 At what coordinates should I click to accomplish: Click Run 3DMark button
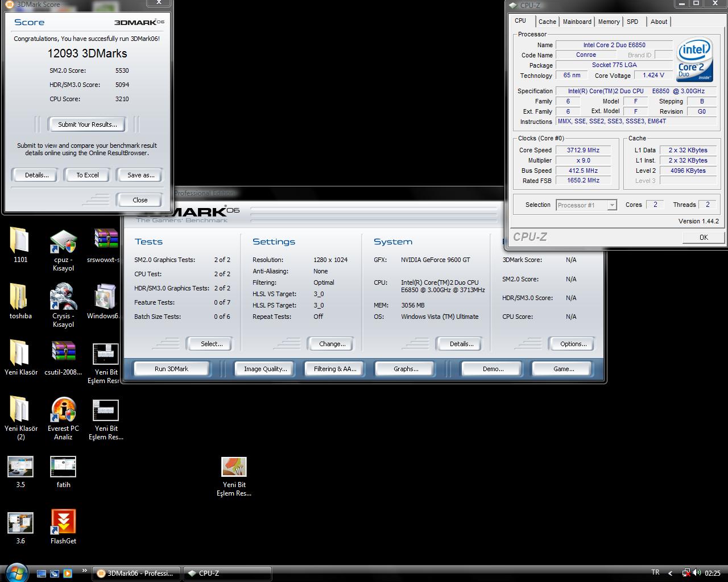tap(171, 369)
